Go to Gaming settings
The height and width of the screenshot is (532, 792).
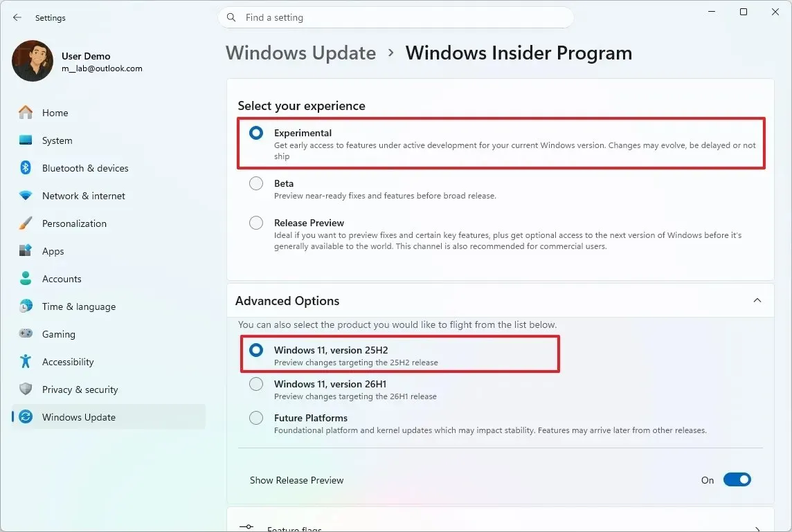pos(109,334)
